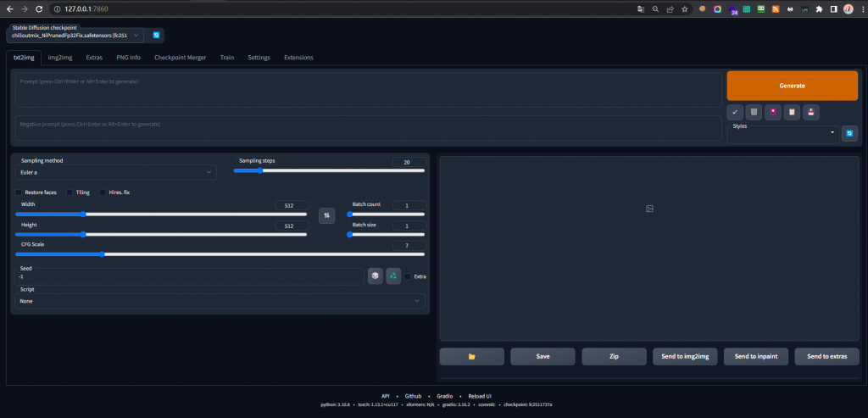
Task: Click the read-last-parameters arrow icon
Action: click(x=735, y=113)
